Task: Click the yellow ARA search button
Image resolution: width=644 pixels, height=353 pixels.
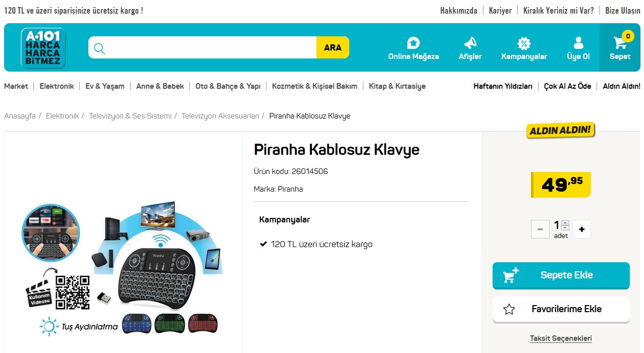Action: 333,47
